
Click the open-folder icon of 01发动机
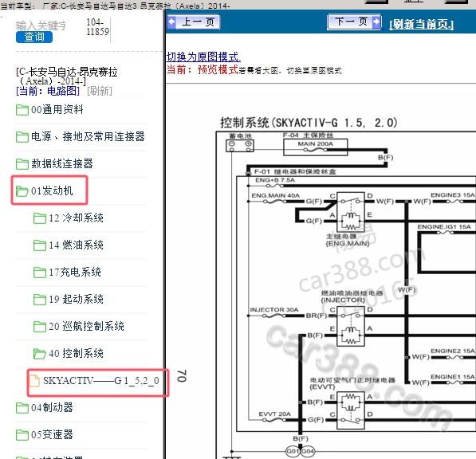tap(22, 191)
